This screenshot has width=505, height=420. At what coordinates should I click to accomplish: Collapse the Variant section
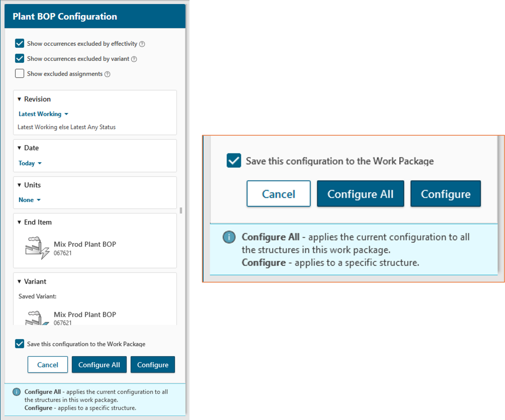[20, 281]
